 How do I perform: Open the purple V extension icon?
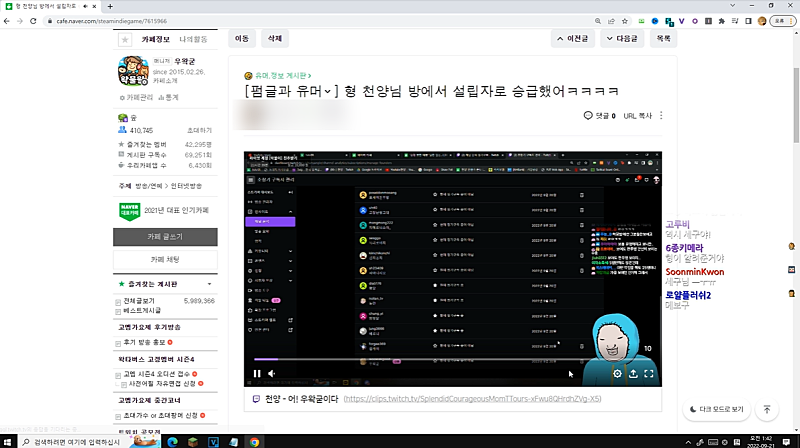[x=682, y=21]
